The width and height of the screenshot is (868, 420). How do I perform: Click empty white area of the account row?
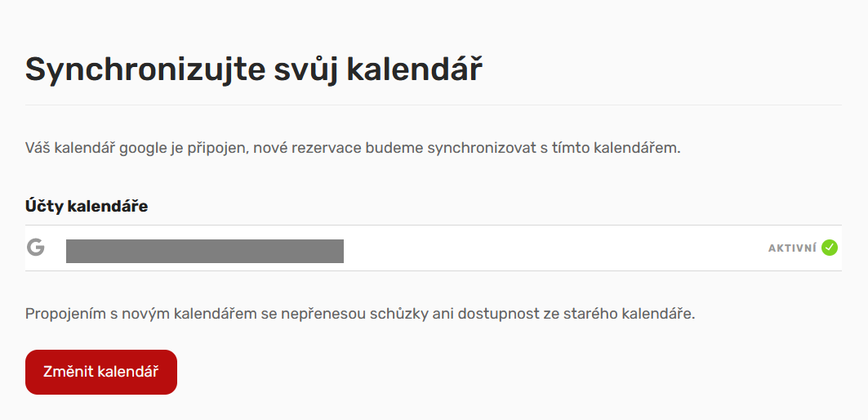[554, 248]
